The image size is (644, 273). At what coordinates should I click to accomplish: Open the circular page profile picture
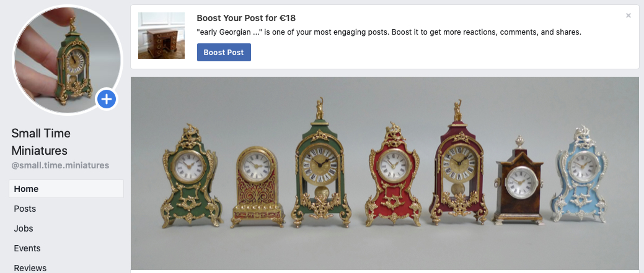pyautogui.click(x=68, y=60)
